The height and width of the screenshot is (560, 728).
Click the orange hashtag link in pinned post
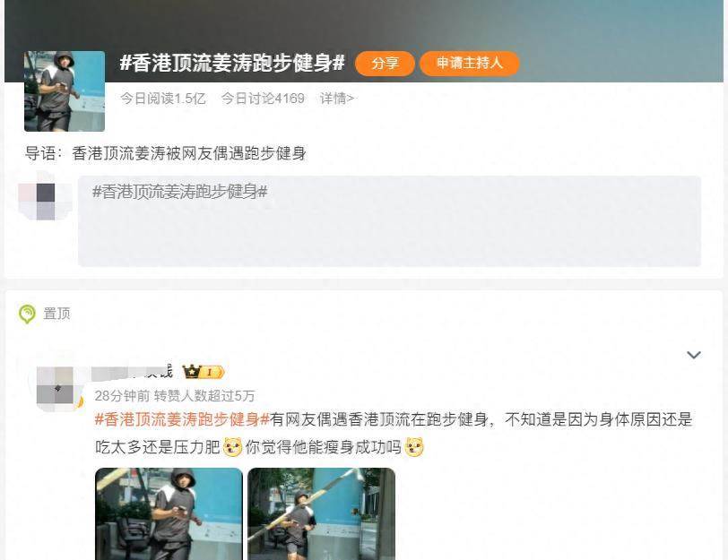pos(182,419)
